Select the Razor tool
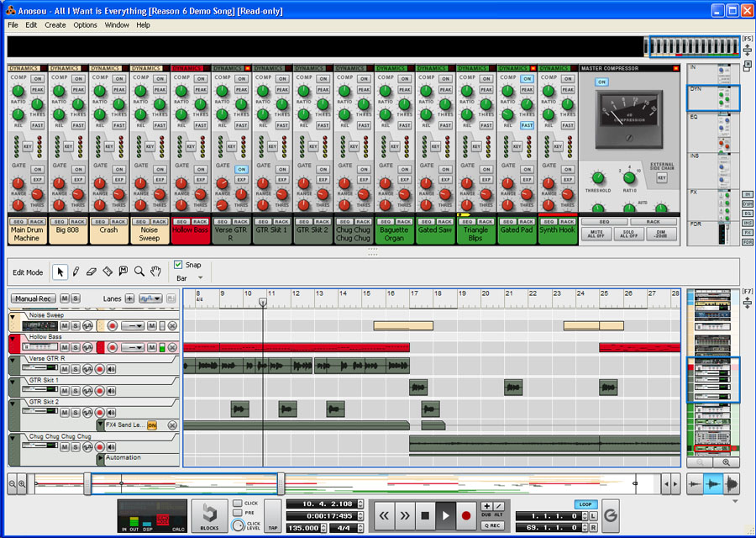Viewport: 756px width, 538px height. click(x=108, y=272)
